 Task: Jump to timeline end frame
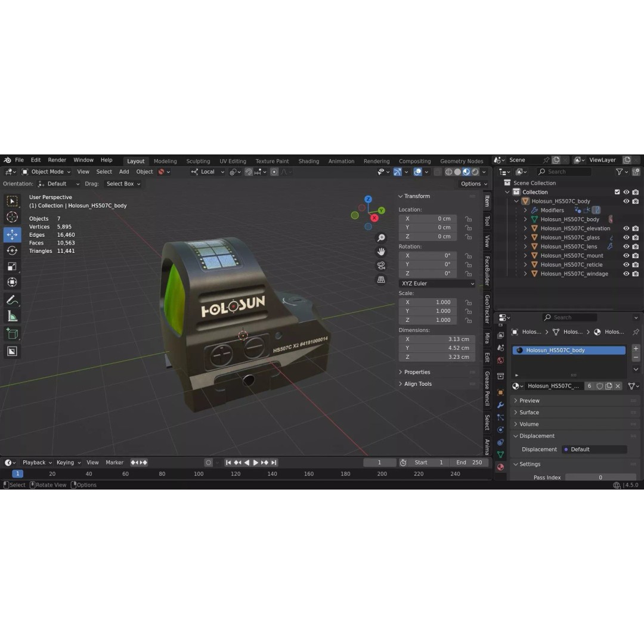(x=274, y=463)
